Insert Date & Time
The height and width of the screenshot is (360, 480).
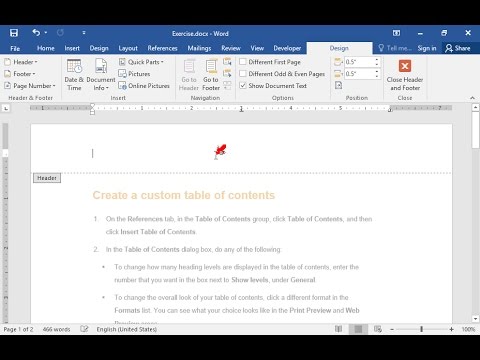[74, 75]
